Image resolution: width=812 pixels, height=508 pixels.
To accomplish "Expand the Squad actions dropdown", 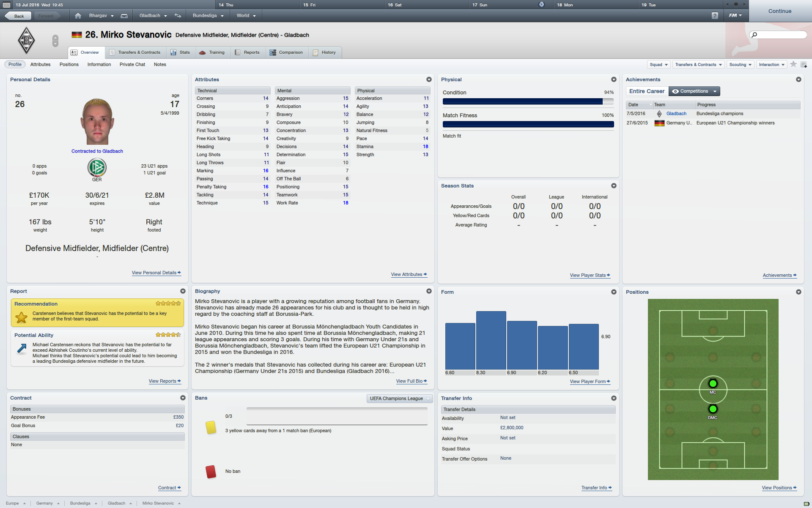I will click(x=658, y=64).
